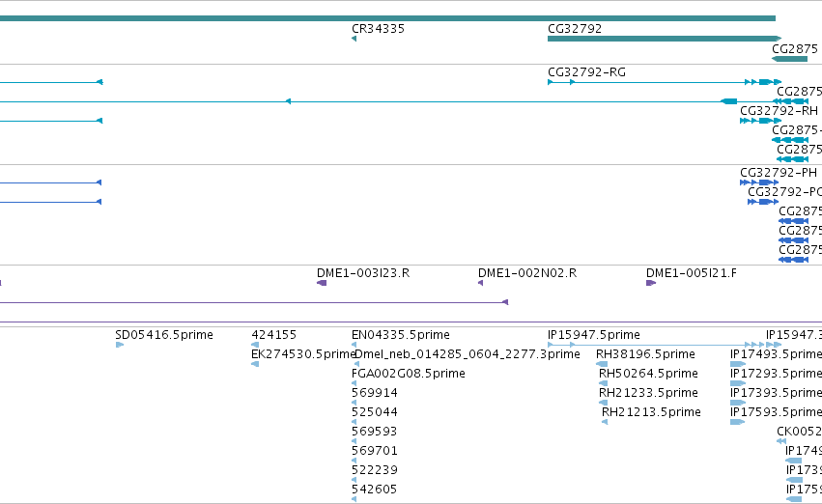Select the CG32792-RG transcript line glyph
This screenshot has height=504, width=822.
click(x=665, y=82)
